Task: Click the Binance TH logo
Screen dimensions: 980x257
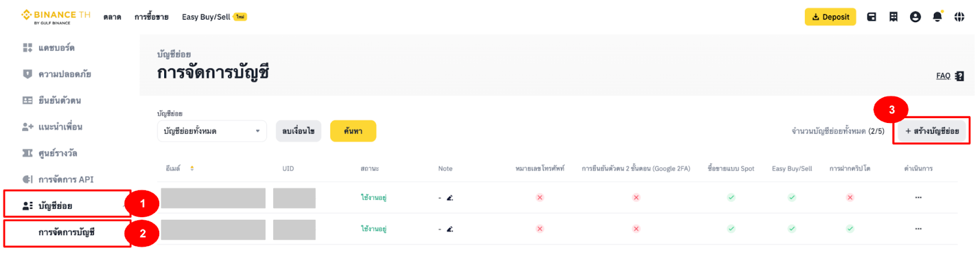Action: point(56,17)
